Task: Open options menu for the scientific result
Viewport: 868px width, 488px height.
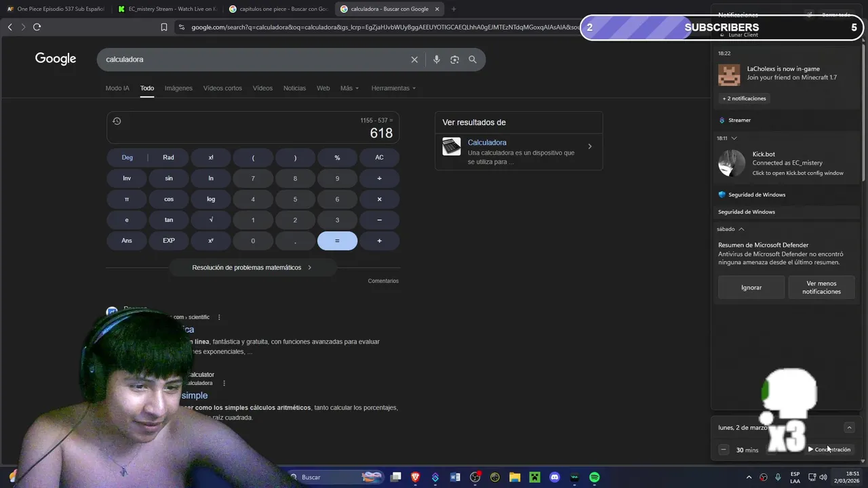Action: pyautogui.click(x=219, y=317)
